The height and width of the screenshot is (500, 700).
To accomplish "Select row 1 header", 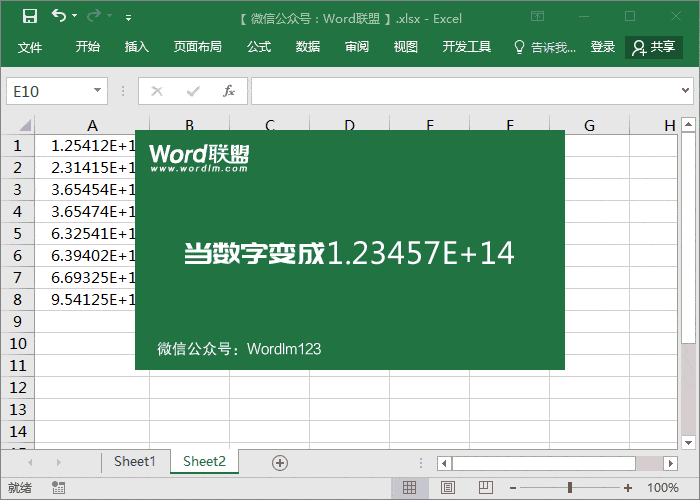I will (17, 146).
